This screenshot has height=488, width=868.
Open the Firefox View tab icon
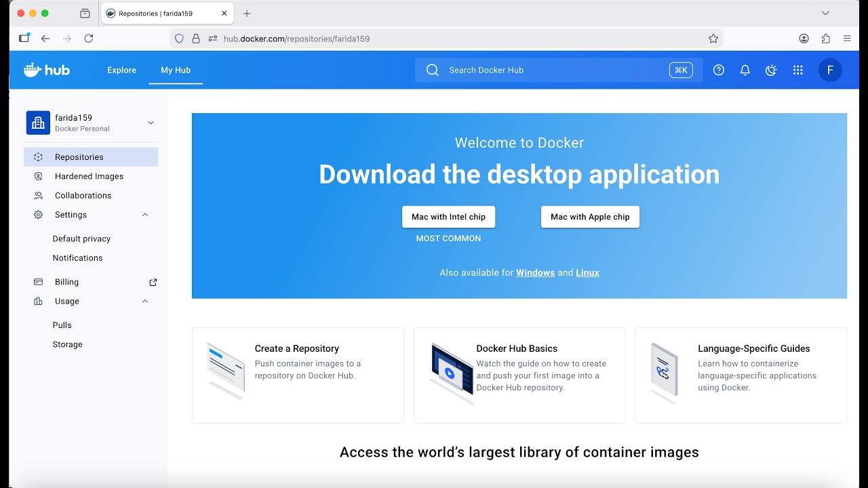coord(85,14)
